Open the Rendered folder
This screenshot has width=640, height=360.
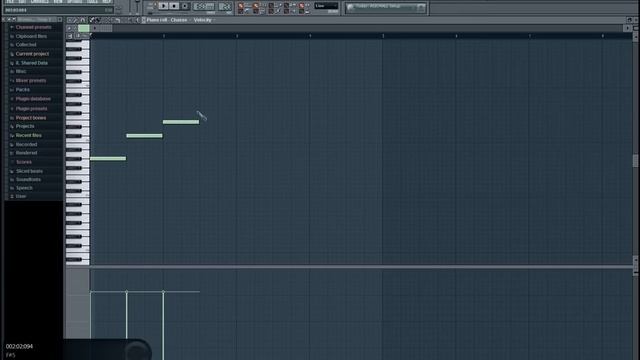pyautogui.click(x=26, y=153)
